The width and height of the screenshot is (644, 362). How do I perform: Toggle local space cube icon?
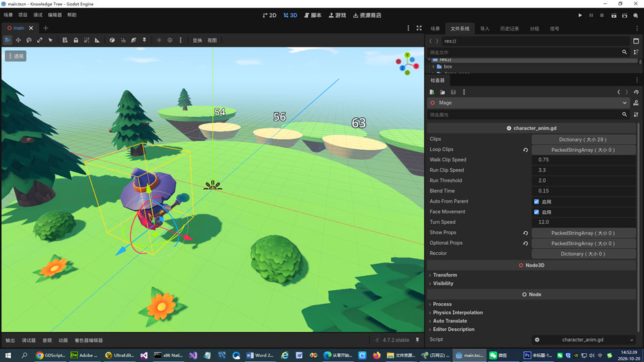click(112, 40)
